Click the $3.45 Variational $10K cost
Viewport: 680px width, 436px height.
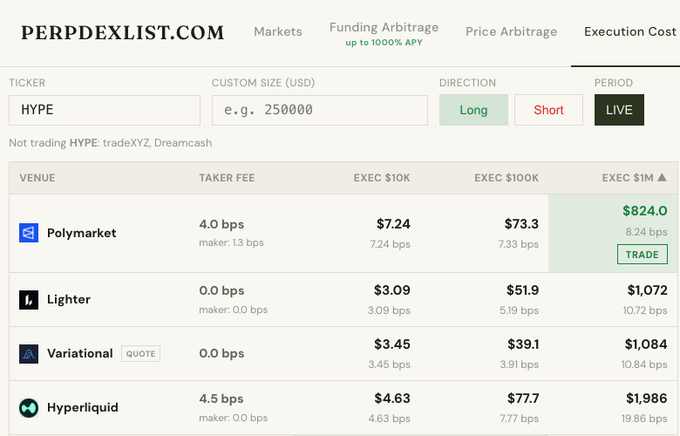point(392,344)
